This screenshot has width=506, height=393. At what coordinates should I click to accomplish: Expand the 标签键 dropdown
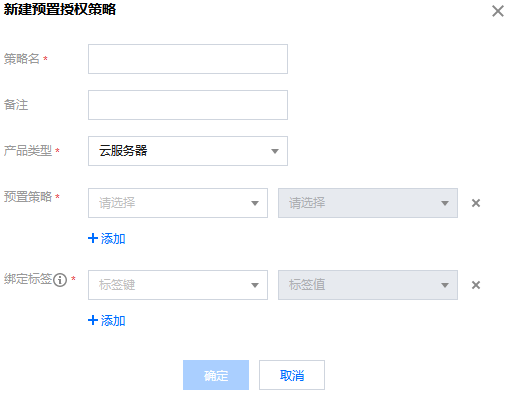(178, 285)
